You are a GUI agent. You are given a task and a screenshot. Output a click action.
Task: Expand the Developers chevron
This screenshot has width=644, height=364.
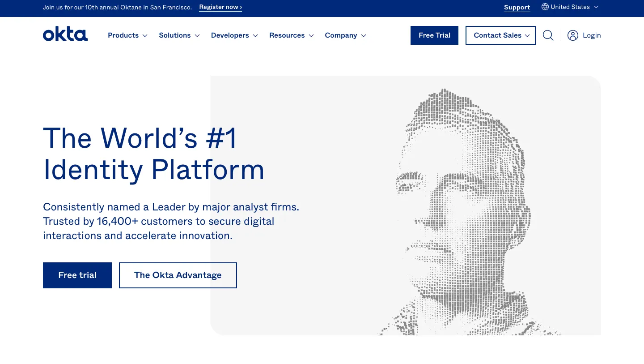[x=255, y=36]
